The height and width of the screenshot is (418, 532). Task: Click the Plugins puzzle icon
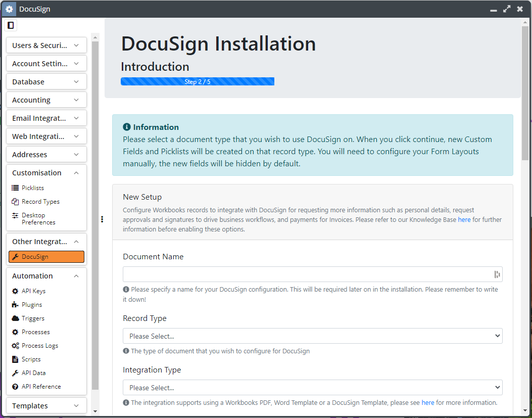pyautogui.click(x=15, y=305)
